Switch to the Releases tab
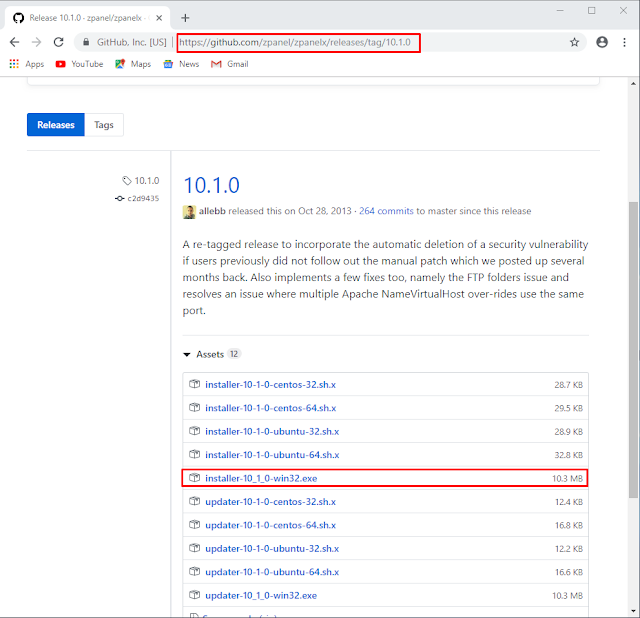The height and width of the screenshot is (618, 640). 56,124
